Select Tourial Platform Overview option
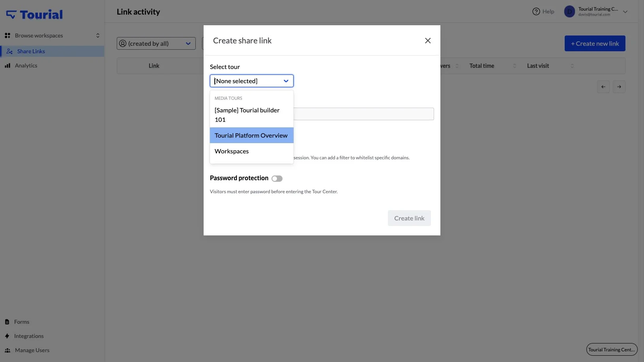Screen dimensions: 644x362 pos(252,135)
